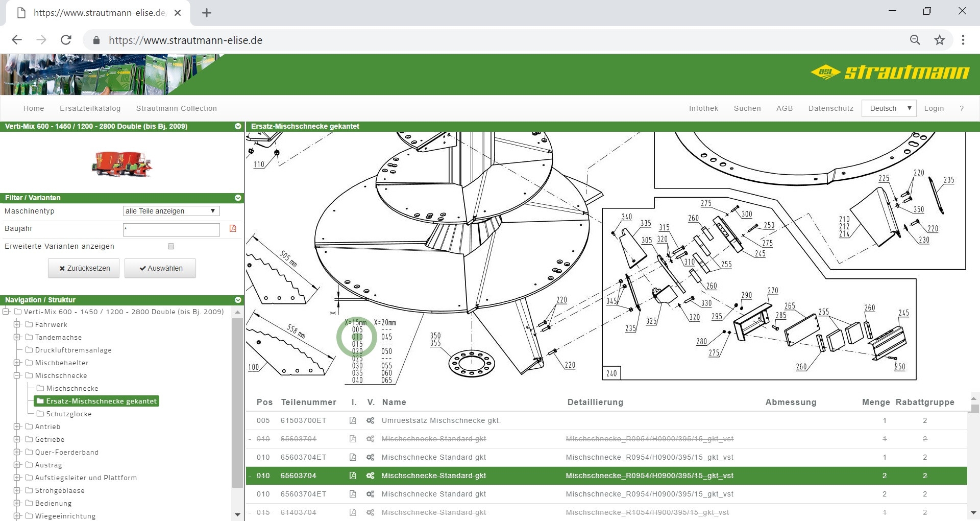Select the Bedienung tree item

coord(54,503)
